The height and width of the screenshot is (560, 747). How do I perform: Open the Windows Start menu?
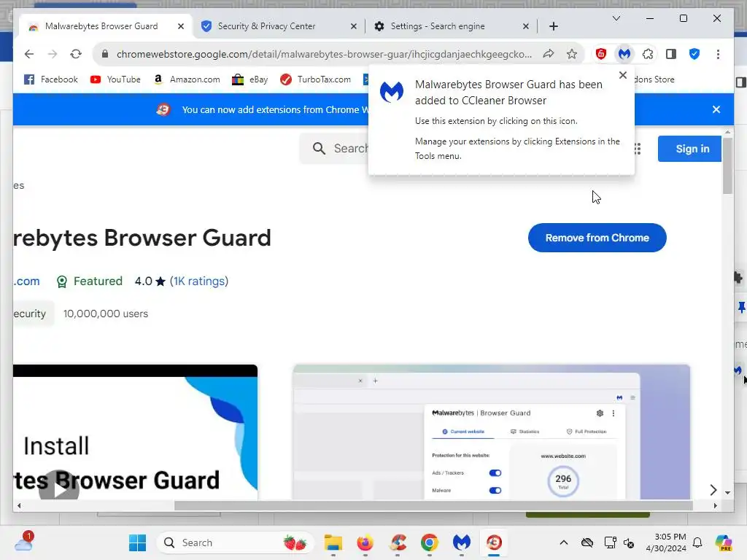138,542
